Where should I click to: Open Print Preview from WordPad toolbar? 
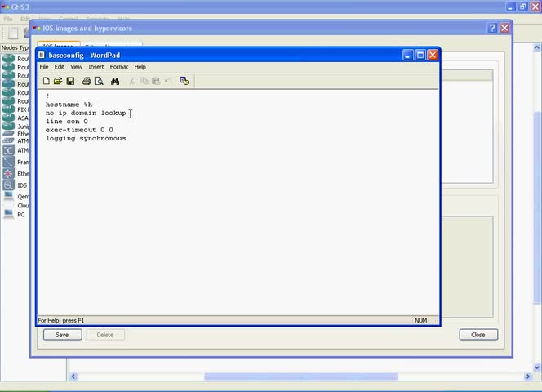[x=99, y=81]
